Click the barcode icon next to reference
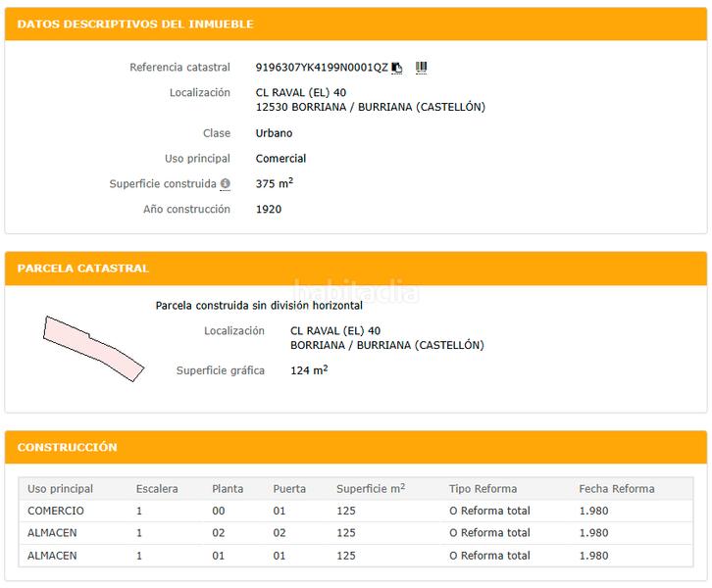The width and height of the screenshot is (712, 588). 422,68
